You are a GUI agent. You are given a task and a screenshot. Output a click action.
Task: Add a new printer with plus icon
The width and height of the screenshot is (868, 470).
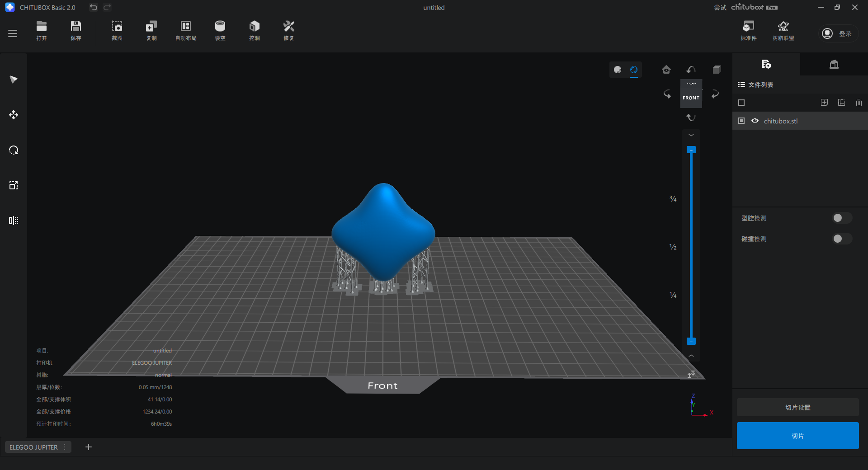[x=89, y=447]
